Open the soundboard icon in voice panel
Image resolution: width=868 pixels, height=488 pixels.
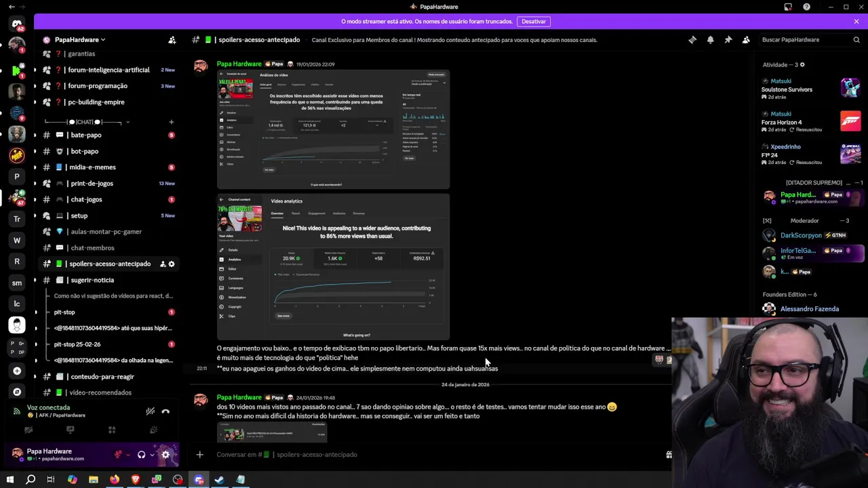153,430
